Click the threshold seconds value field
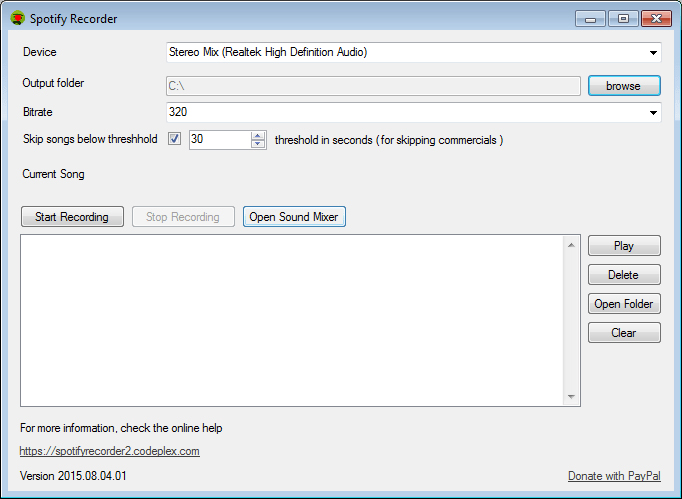682x499 pixels. [x=220, y=140]
